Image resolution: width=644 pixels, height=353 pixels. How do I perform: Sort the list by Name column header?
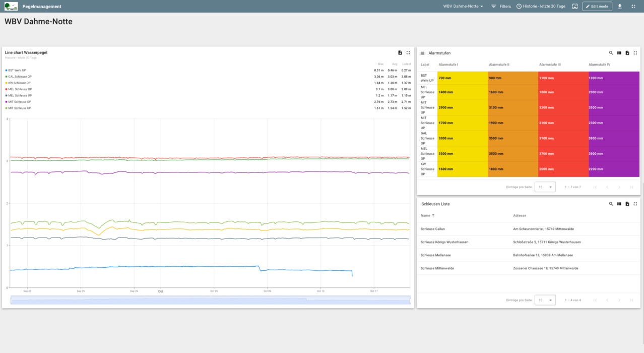pos(426,216)
